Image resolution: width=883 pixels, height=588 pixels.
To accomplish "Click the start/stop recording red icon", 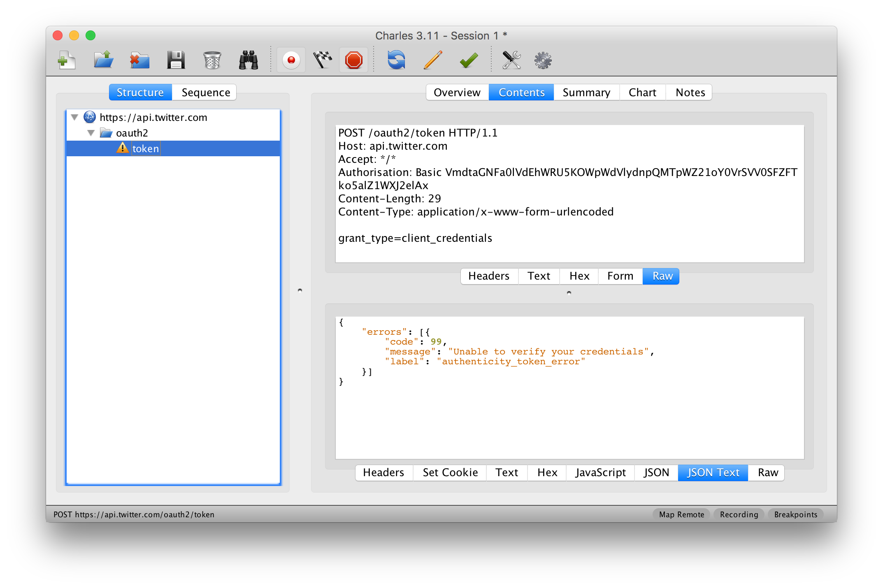I will click(x=291, y=60).
